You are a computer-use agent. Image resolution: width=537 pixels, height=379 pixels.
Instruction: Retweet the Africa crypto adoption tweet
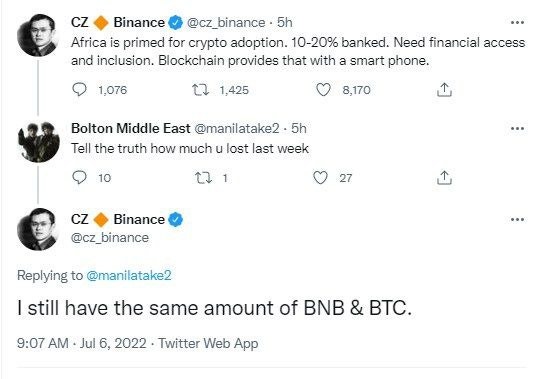200,90
